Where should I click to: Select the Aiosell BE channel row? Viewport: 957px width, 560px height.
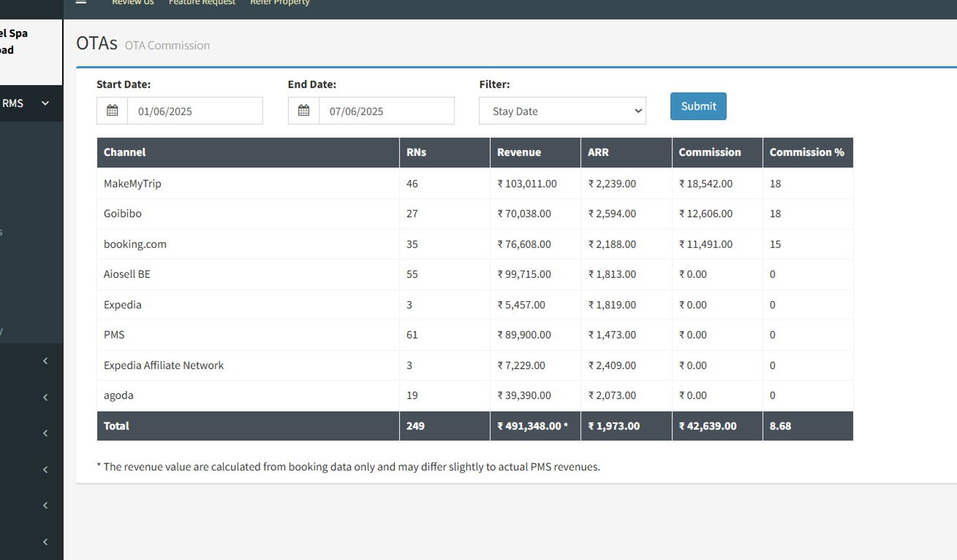(475, 274)
